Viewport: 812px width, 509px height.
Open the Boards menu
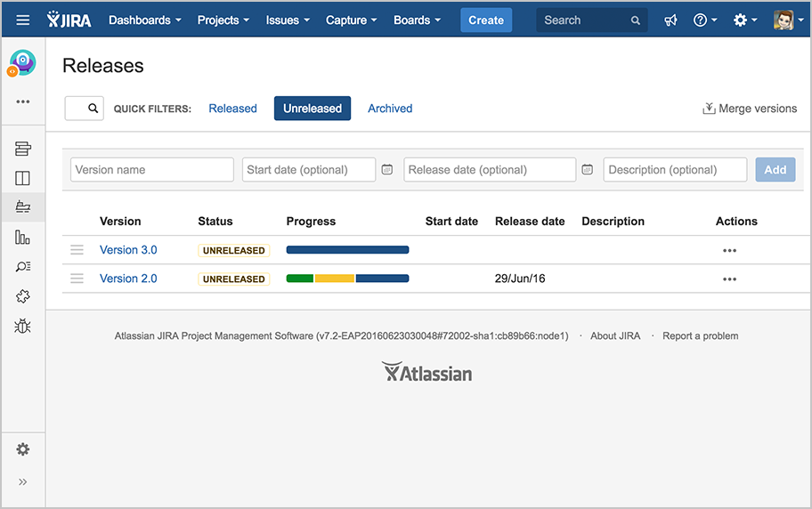417,20
